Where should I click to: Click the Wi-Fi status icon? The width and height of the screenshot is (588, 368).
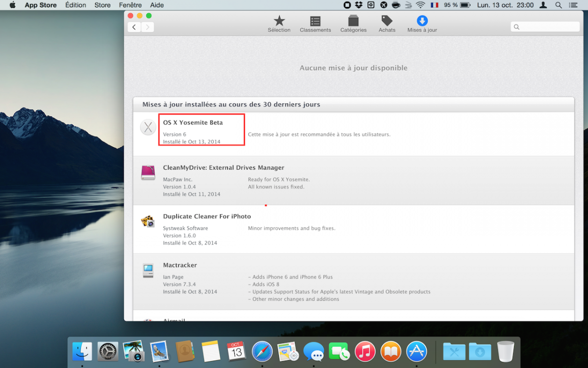420,5
